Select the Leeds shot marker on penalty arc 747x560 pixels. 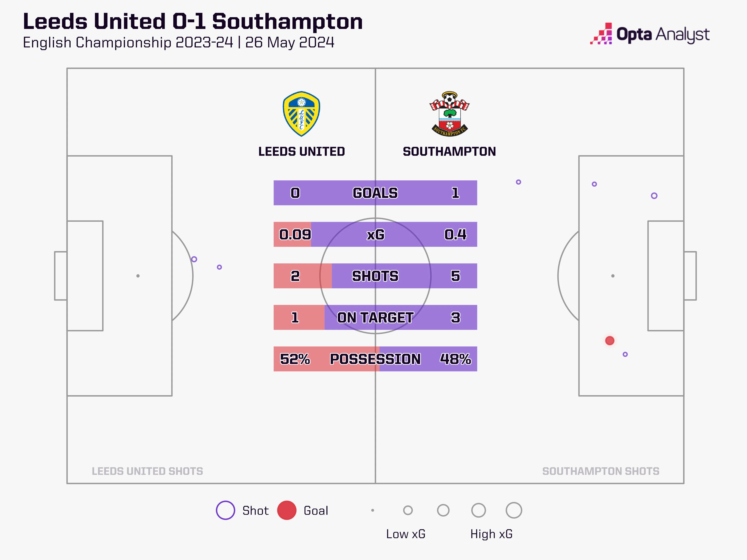pos(194,259)
